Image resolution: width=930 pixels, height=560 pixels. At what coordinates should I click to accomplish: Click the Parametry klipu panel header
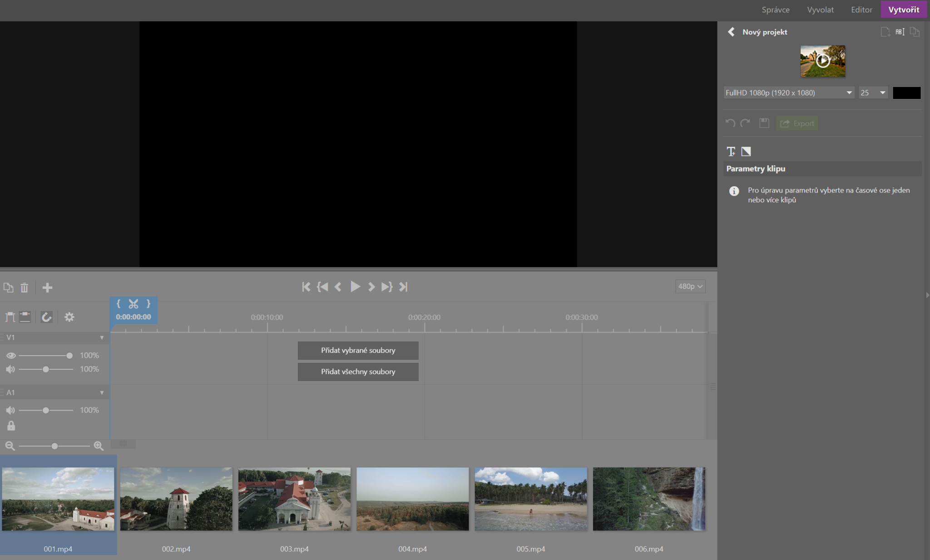822,168
